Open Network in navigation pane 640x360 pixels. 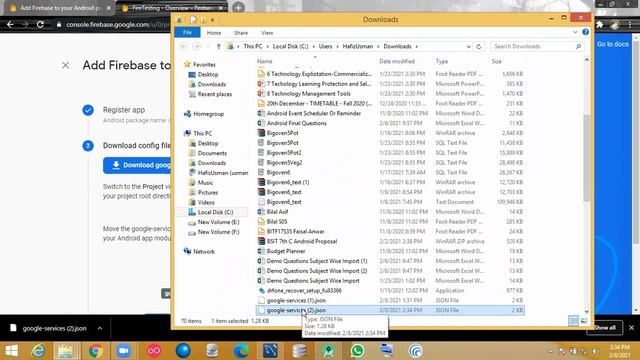click(200, 251)
